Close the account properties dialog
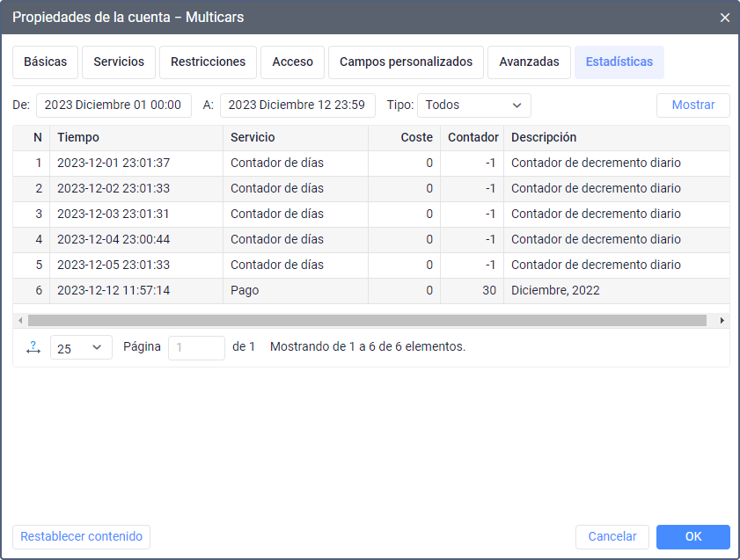This screenshot has height=560, width=740. coord(725,18)
